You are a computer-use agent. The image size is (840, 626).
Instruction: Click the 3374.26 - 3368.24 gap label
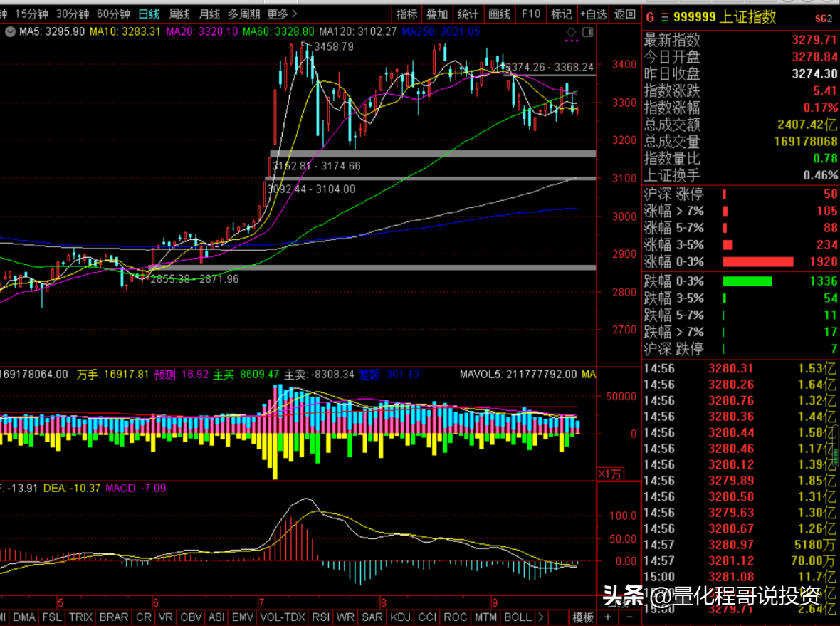click(549, 67)
